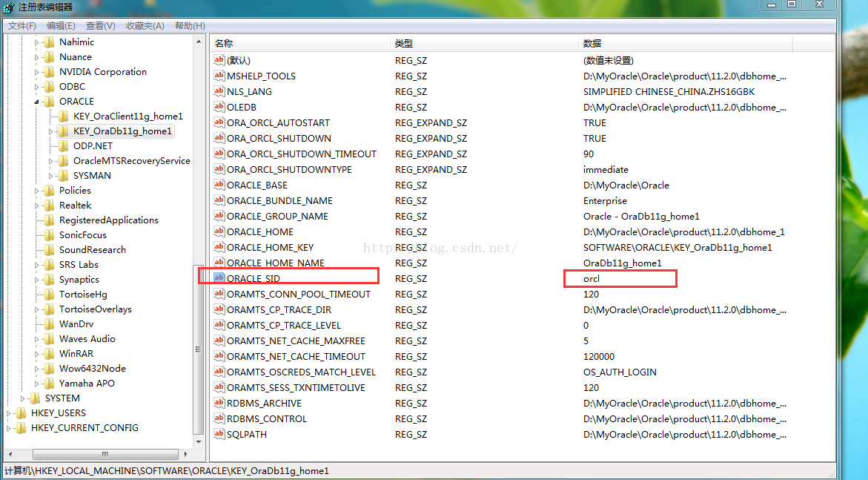Open the 文件(F) menu
Image resolution: width=868 pixels, height=480 pixels.
point(21,25)
